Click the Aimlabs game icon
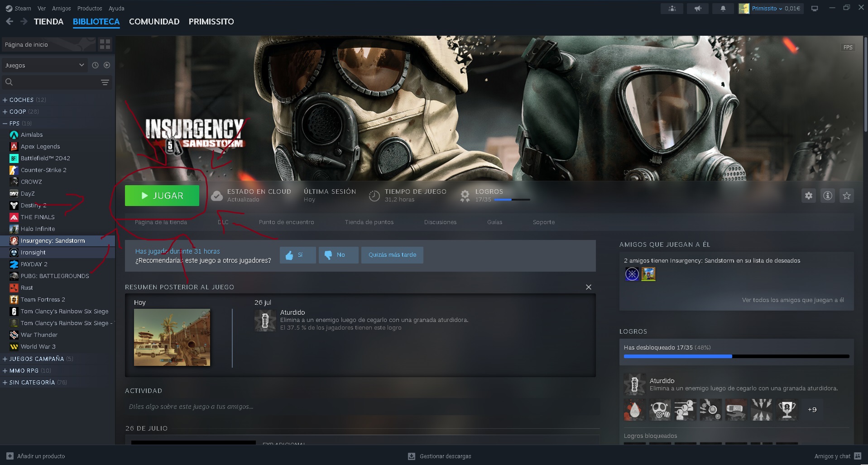The height and width of the screenshot is (465, 868). pos(14,135)
